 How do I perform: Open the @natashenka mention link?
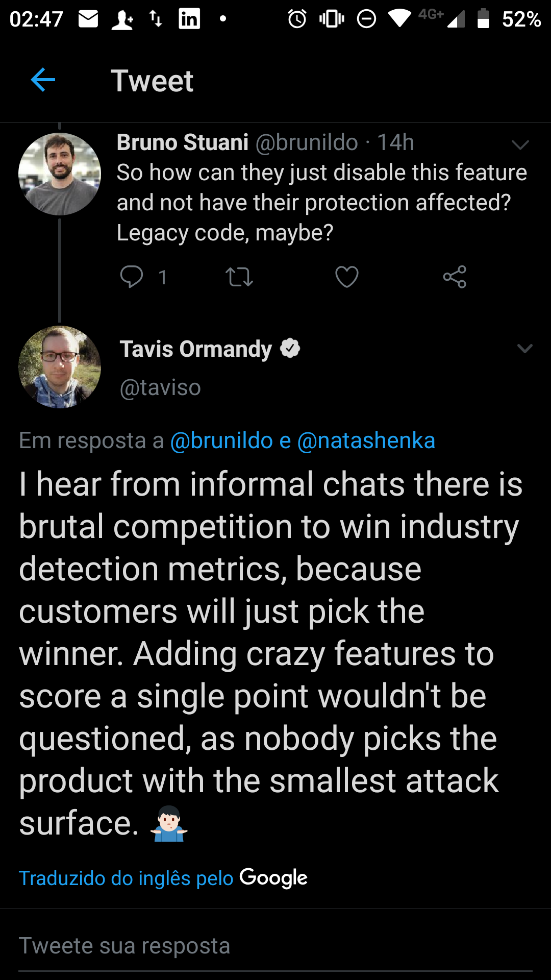coord(366,440)
